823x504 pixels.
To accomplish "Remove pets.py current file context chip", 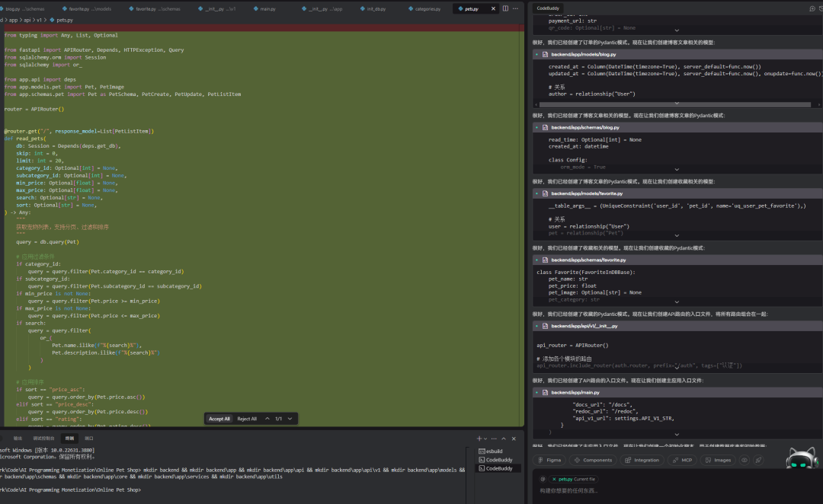I will [x=554, y=479].
